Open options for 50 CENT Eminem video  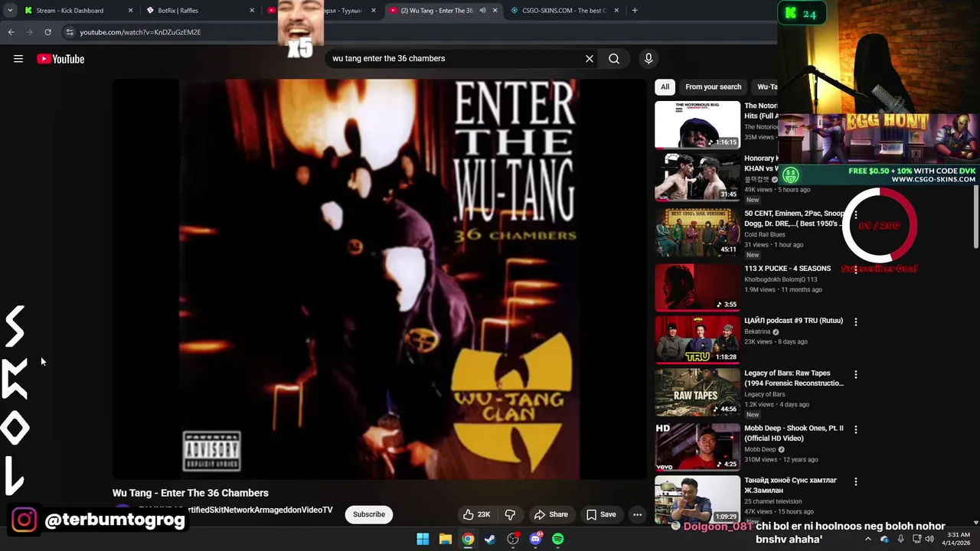point(856,215)
